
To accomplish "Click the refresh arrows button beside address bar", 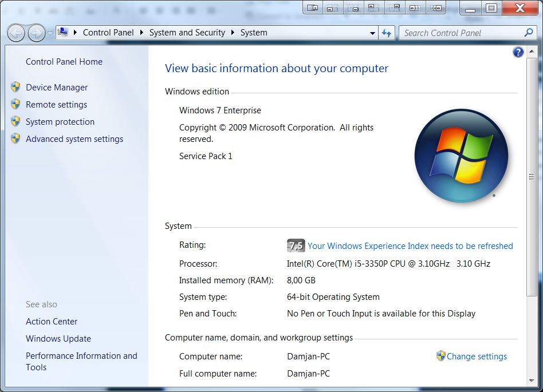I will point(387,33).
